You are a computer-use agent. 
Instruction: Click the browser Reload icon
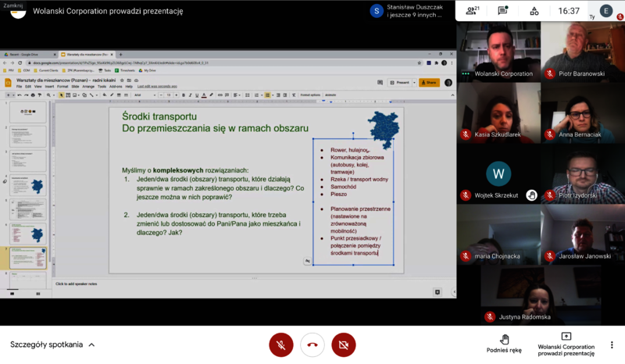(x=20, y=62)
